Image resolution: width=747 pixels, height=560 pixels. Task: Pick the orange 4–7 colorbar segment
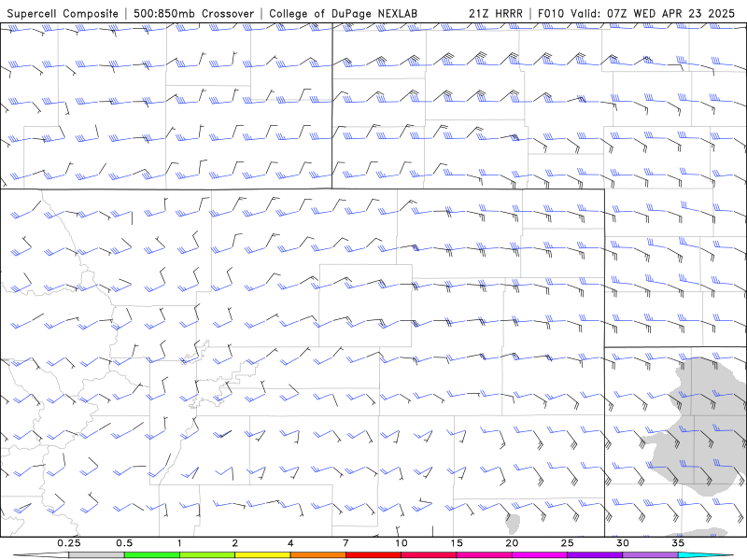pos(317,555)
